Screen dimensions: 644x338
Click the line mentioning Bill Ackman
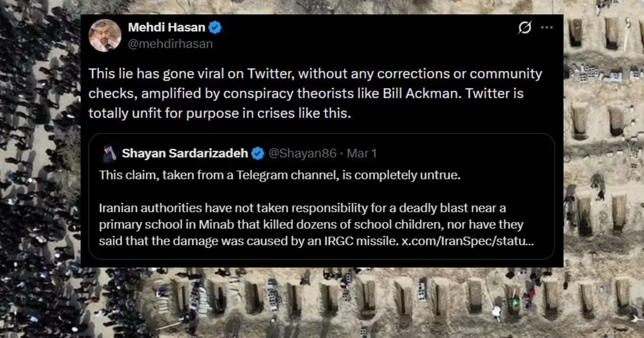click(x=306, y=93)
